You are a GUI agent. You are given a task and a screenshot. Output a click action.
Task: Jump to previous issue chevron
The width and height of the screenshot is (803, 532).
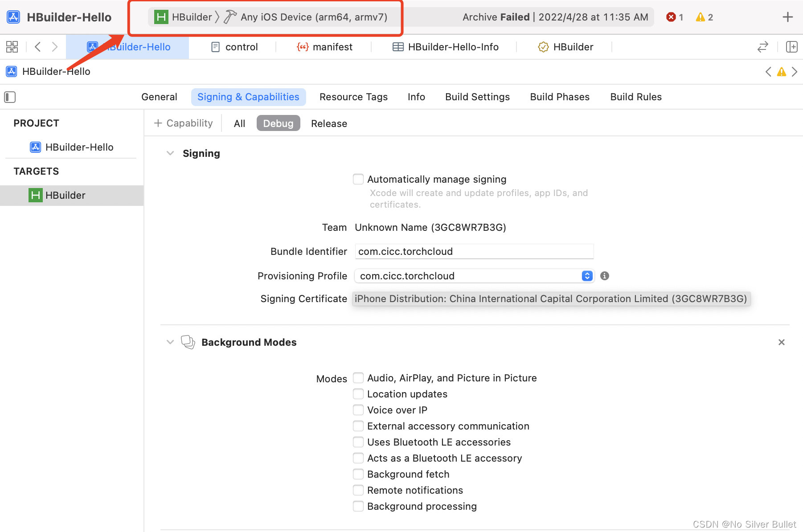(768, 72)
